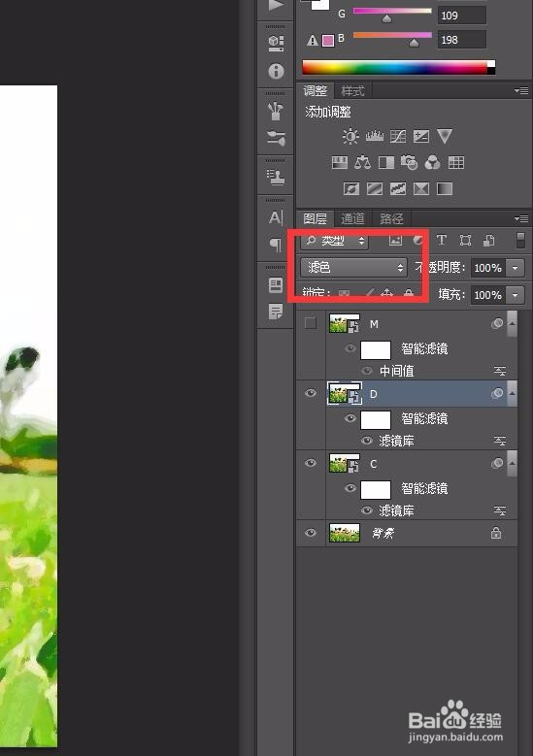Hide the D layer

(310, 393)
